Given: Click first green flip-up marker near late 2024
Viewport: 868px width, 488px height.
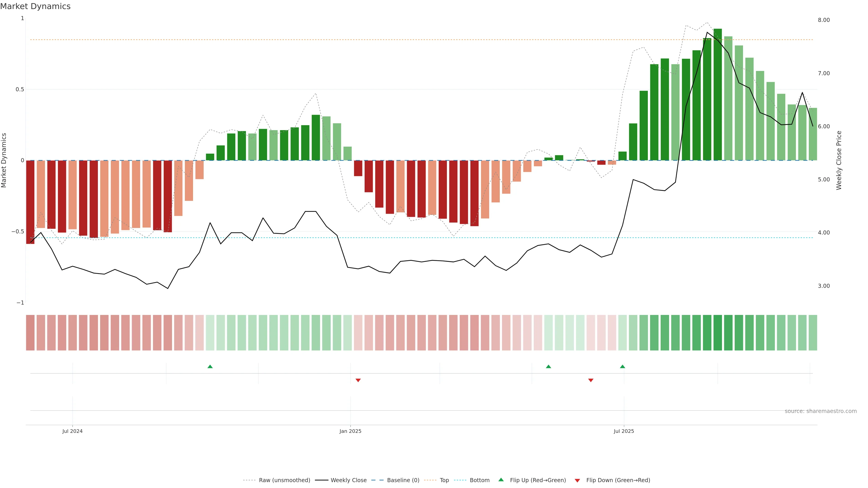Looking at the screenshot, I should pos(210,366).
